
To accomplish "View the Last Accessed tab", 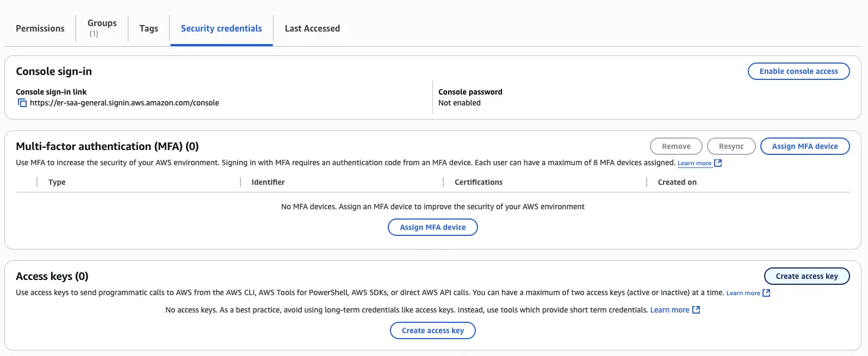I will (312, 28).
